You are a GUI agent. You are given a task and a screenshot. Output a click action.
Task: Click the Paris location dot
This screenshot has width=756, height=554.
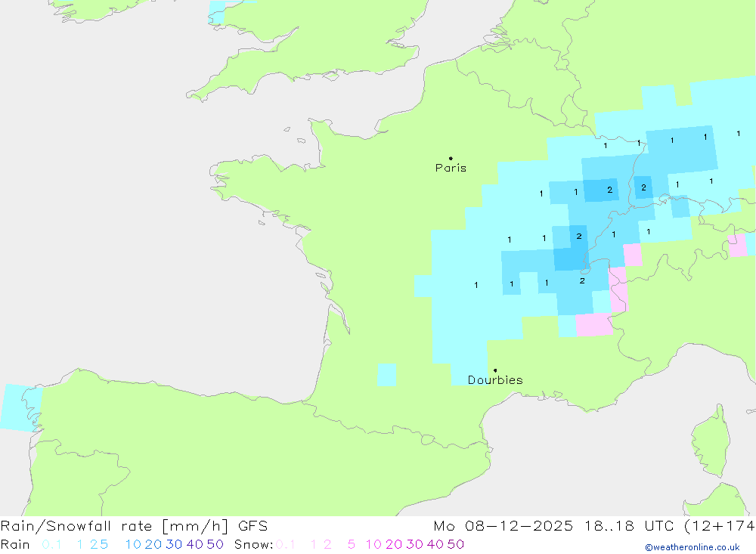pos(451,158)
